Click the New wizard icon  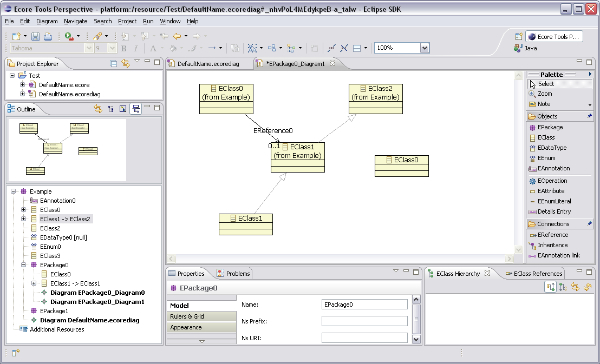[x=16, y=36]
